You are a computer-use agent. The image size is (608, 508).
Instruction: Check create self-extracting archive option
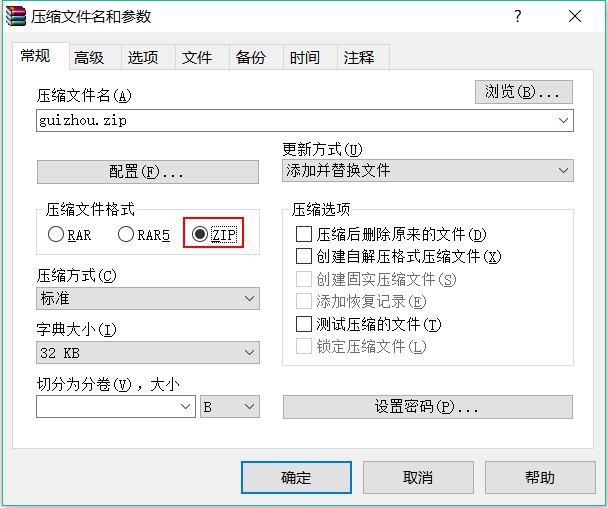305,257
